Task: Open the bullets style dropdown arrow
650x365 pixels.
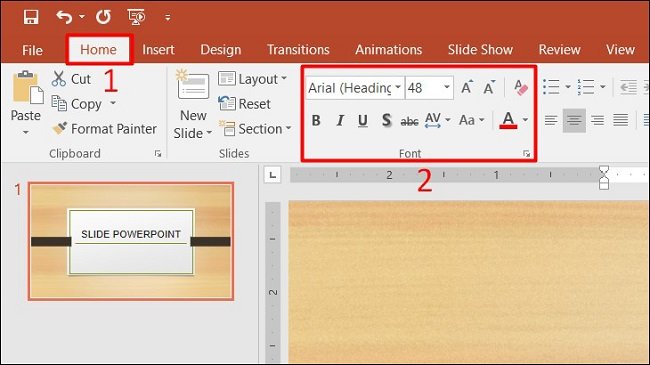Action: (568, 87)
